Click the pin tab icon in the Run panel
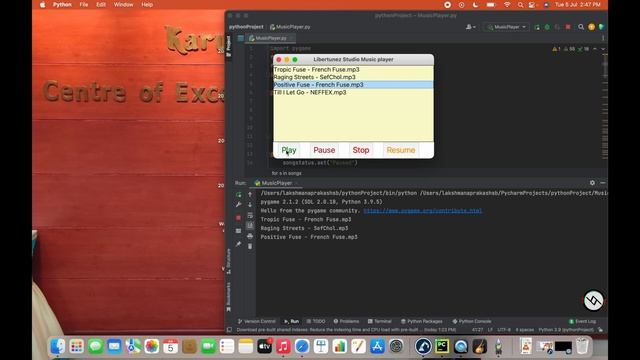Screen dimensions: 640x360 pos(238,244)
